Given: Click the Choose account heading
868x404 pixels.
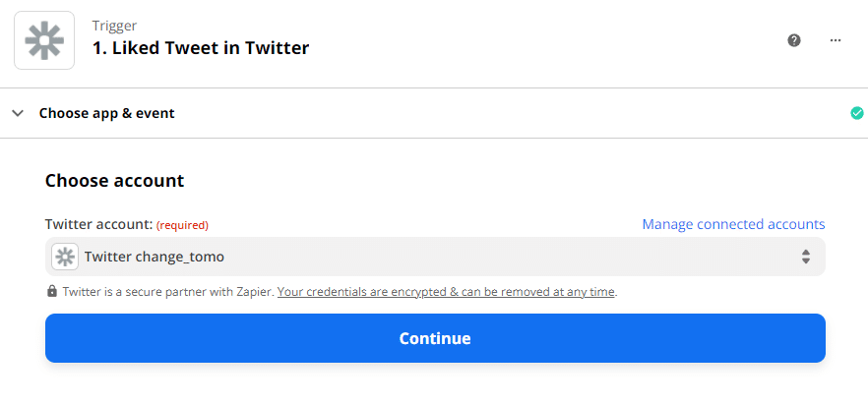Looking at the screenshot, I should [114, 181].
